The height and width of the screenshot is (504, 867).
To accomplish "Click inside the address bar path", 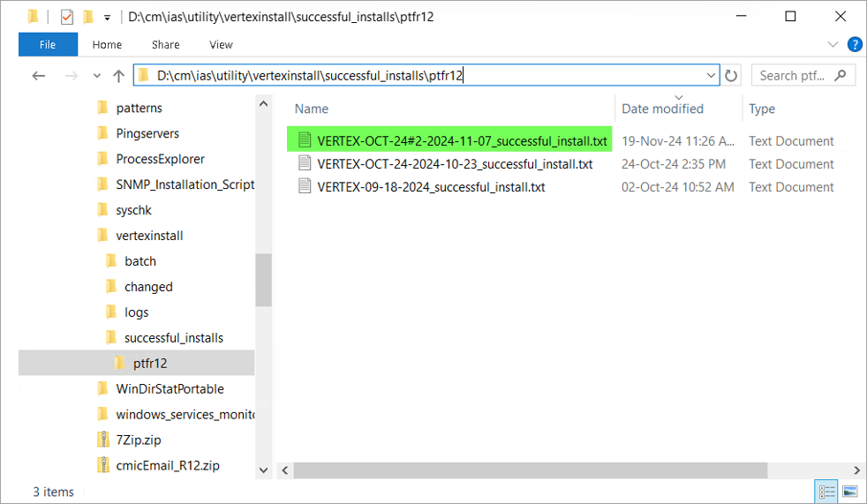I will (309, 75).
